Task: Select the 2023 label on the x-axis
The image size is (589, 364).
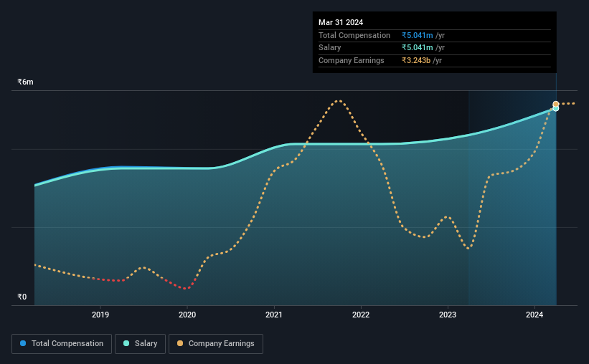Action: point(448,315)
